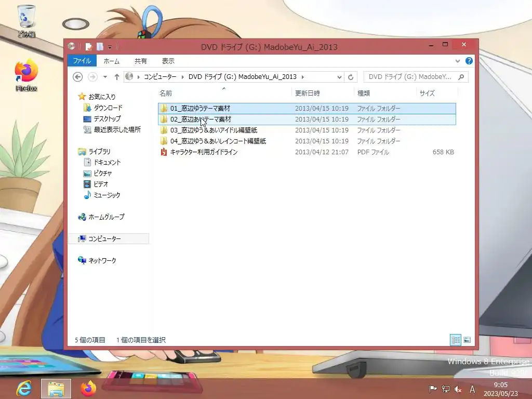
Task: Open ダウンロード in the navigation pane
Action: pos(103,108)
